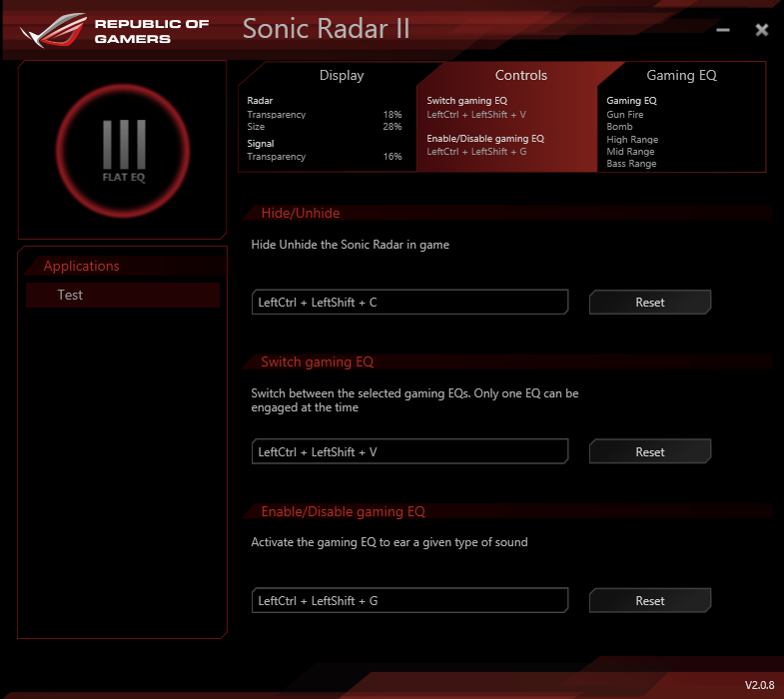The width and height of the screenshot is (784, 699).
Task: Click Bomb in Gaming EQ list
Action: [619, 127]
